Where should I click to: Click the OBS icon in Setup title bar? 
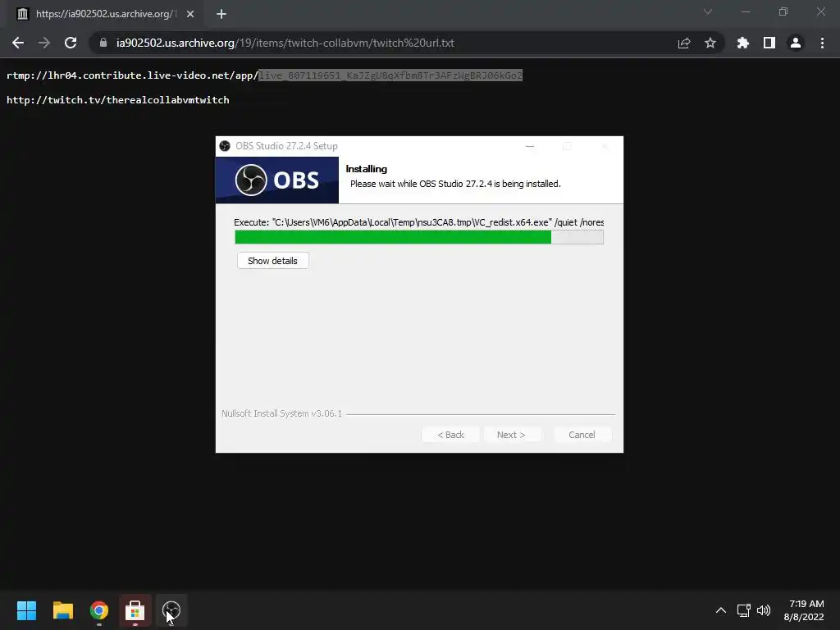[x=225, y=146]
